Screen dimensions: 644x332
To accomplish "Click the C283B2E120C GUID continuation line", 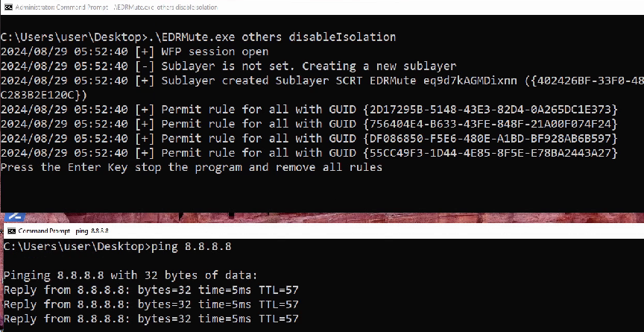I will [x=45, y=95].
